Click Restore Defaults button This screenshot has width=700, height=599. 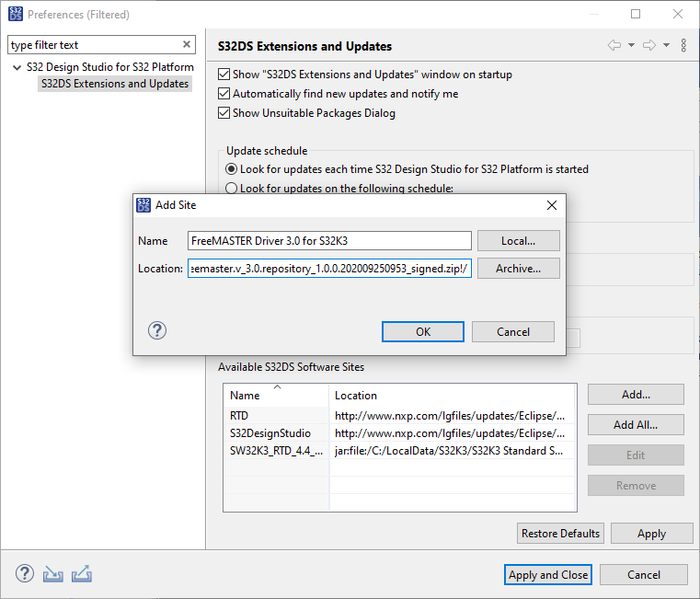tap(560, 534)
